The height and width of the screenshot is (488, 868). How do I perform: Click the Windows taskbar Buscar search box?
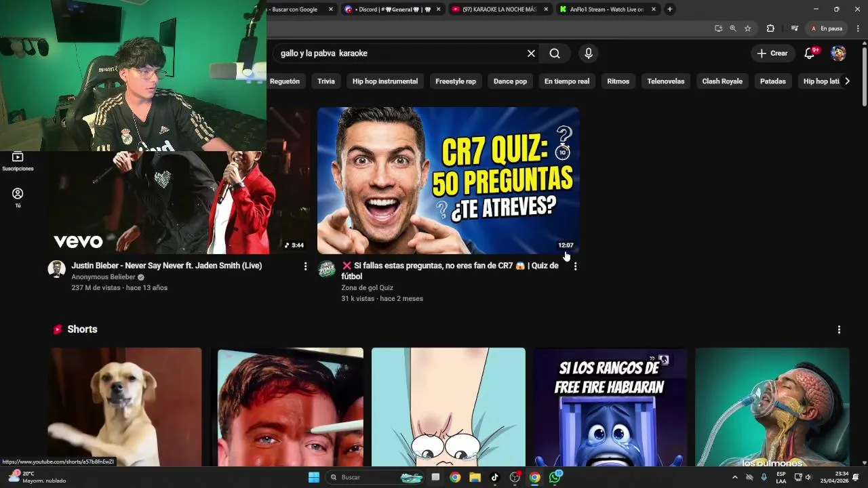tap(374, 477)
